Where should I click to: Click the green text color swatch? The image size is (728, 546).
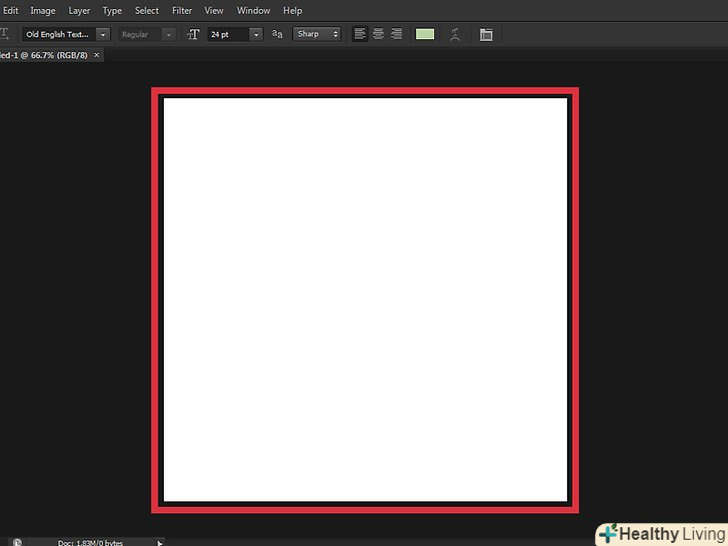click(425, 34)
